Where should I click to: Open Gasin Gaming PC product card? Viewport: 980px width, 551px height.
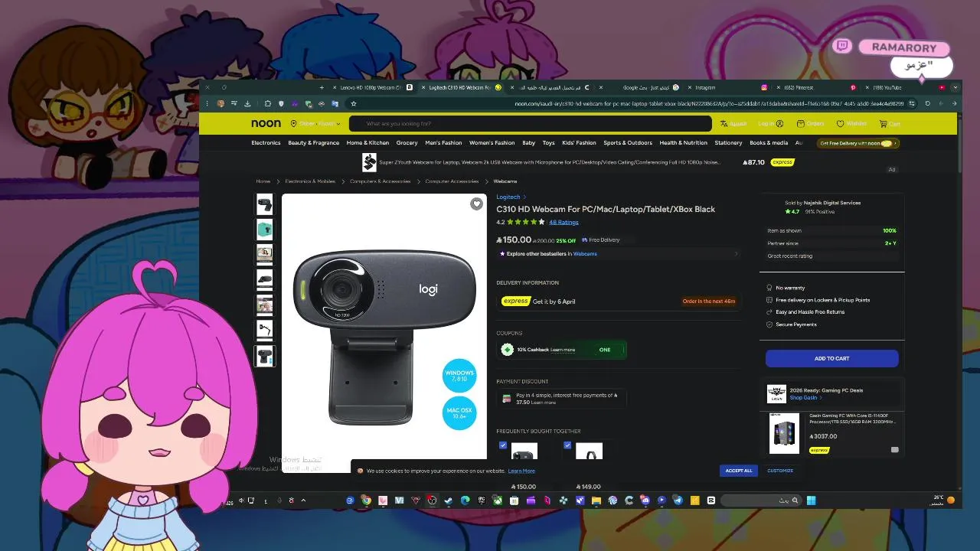(832, 433)
